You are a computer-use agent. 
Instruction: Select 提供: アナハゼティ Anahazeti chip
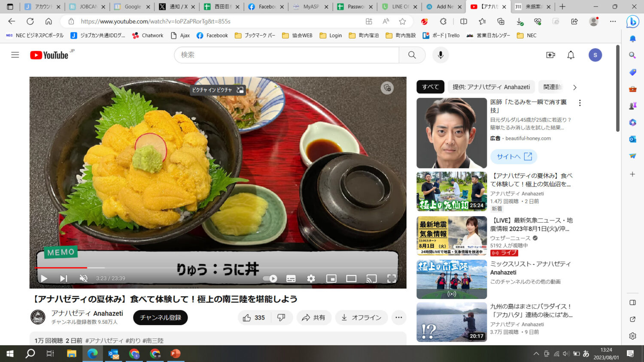pos(491,87)
